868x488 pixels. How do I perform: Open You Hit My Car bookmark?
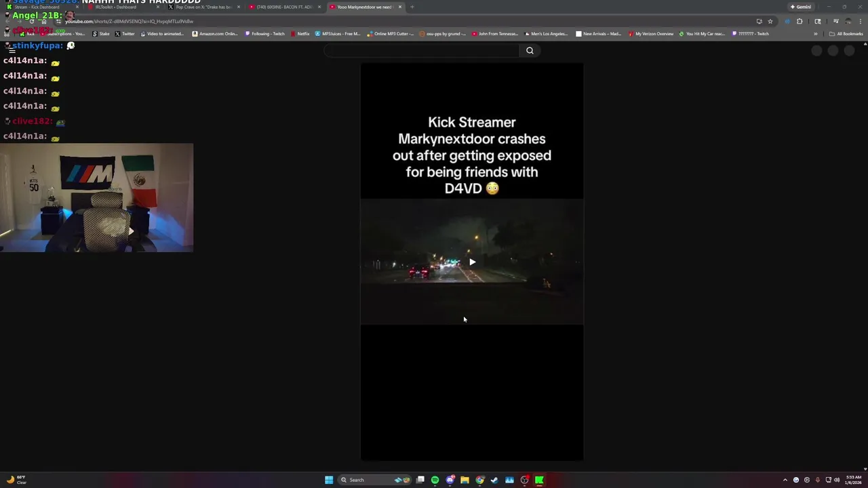click(x=702, y=33)
